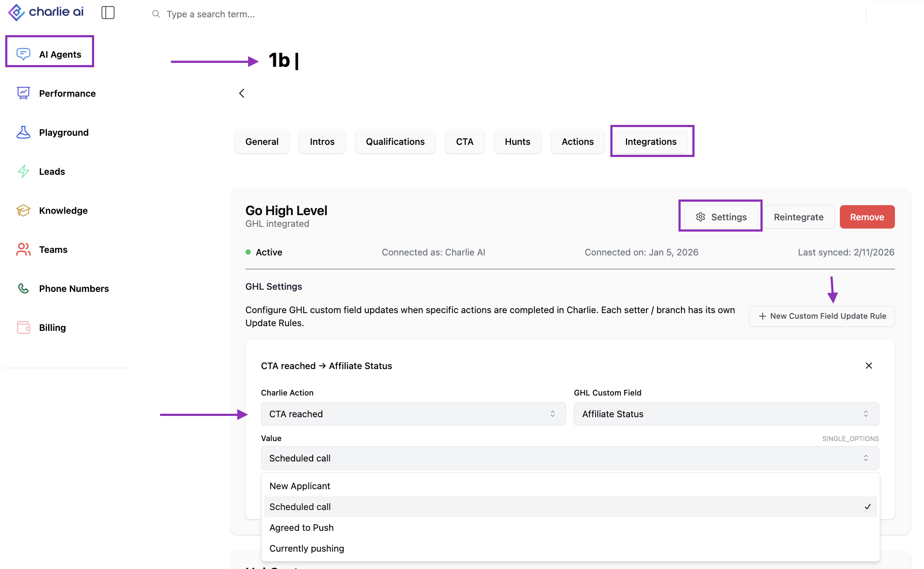The image size is (924, 569).
Task: Expand the Charlie Action dropdown
Action: point(413,414)
